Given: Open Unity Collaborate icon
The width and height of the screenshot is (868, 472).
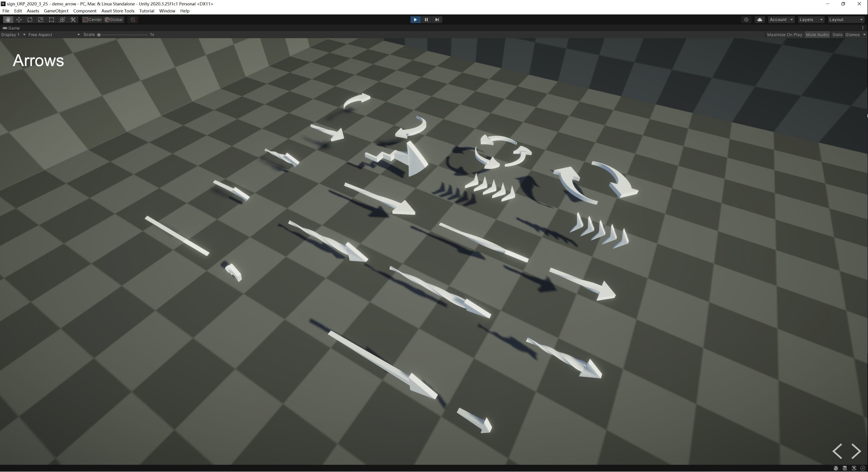Looking at the screenshot, I should [x=746, y=20].
